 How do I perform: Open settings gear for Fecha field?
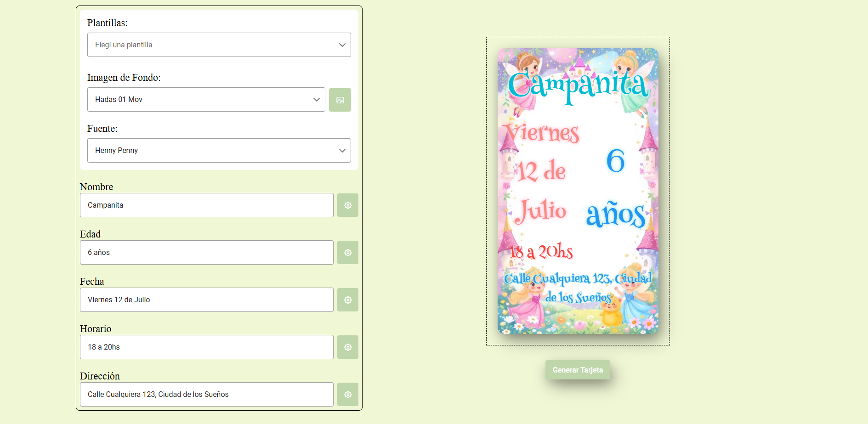pos(347,300)
